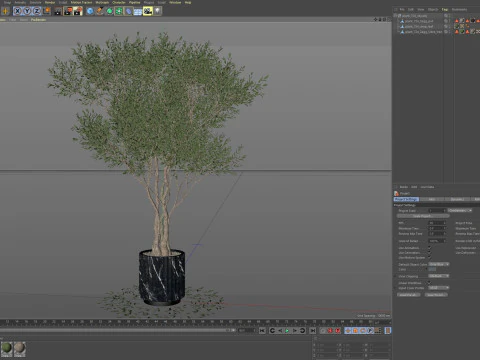The height and width of the screenshot is (360, 480).
Task: Select the tan bark material thumbnail
Action: (20, 349)
